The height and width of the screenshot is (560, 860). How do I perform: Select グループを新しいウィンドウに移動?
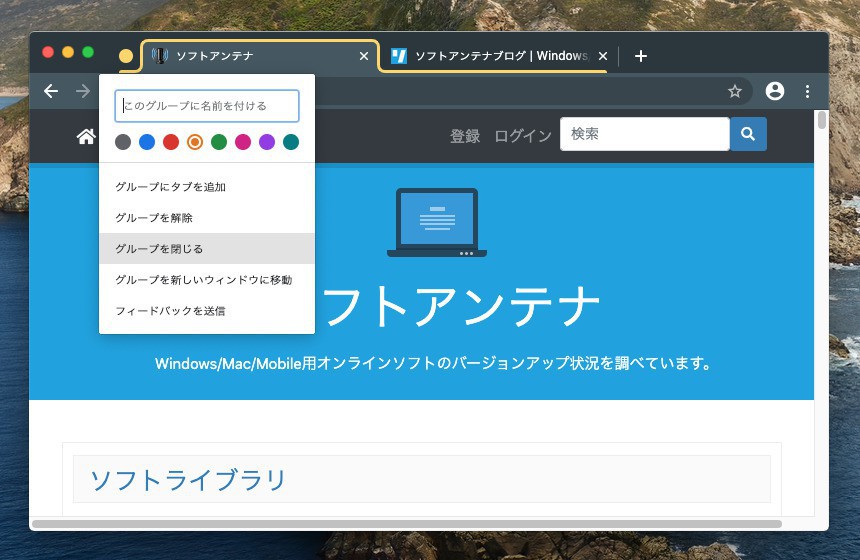[207, 280]
